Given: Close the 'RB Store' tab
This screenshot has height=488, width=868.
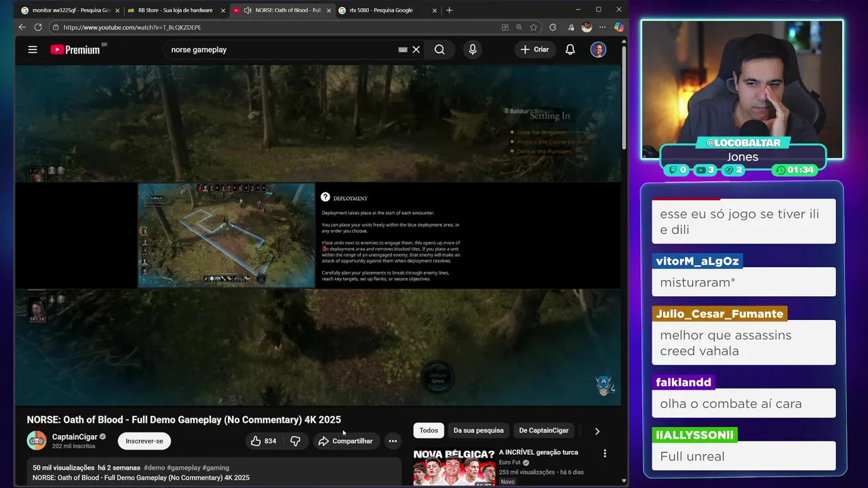Looking at the screenshot, I should coord(223,10).
